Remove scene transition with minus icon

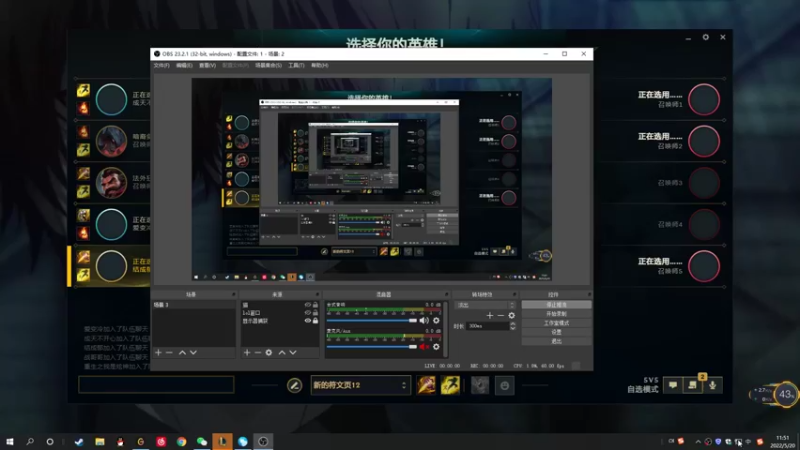click(x=501, y=316)
